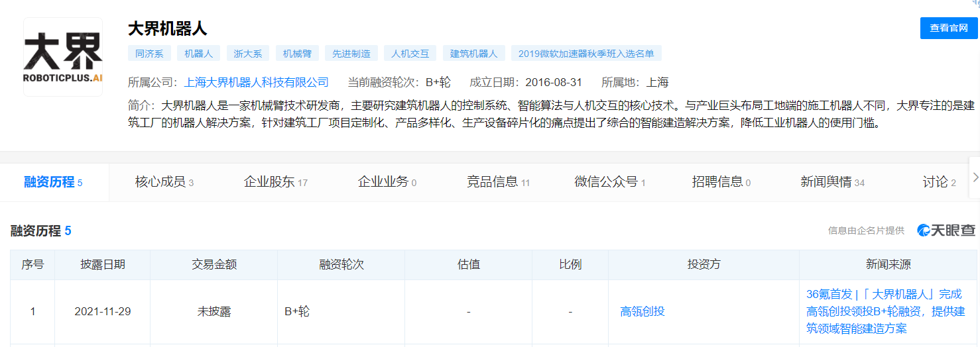Go to the 微信公众号 tab
This screenshot has height=347, width=980.
tap(610, 182)
